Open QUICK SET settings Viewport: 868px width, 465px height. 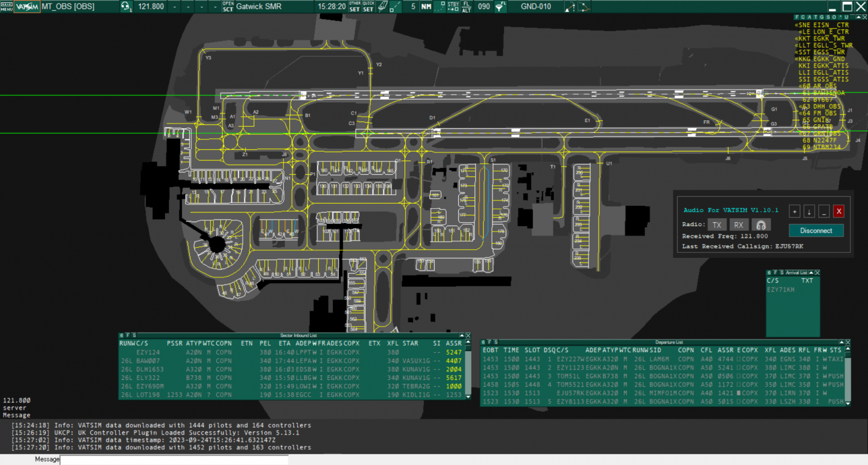point(369,7)
